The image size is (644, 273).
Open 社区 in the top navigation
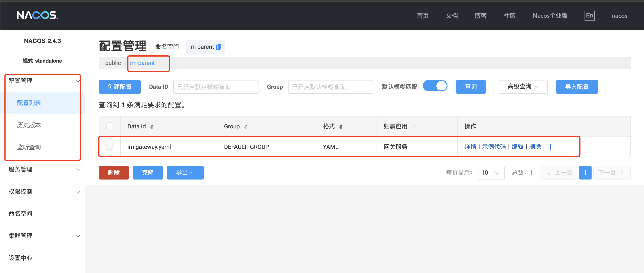tap(510, 16)
